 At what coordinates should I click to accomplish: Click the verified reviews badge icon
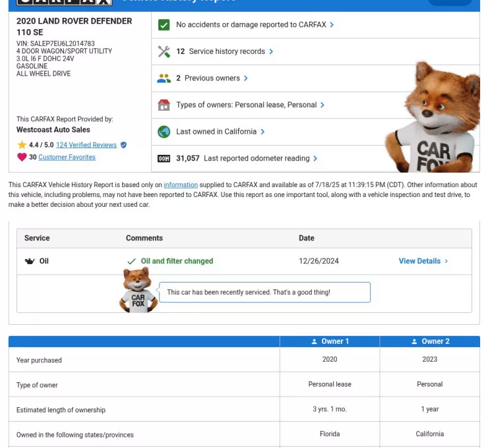[x=123, y=145]
